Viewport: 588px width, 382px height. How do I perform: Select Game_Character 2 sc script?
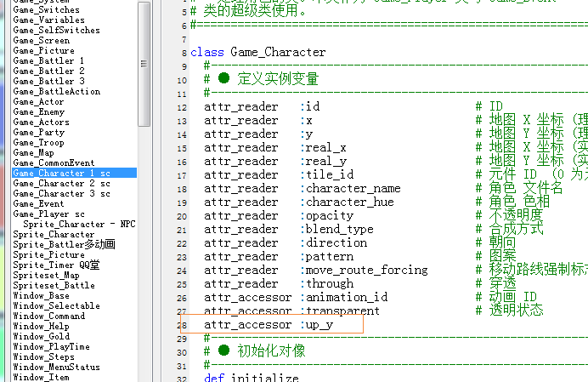61,183
